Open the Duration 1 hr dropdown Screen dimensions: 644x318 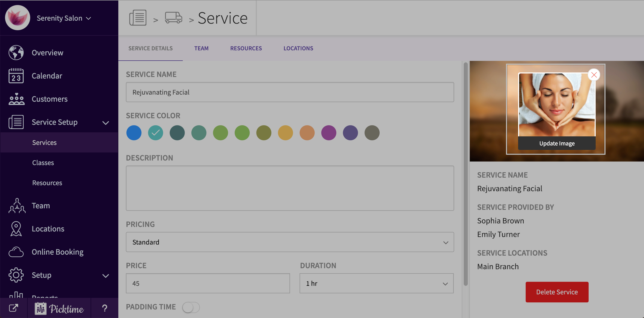[376, 283]
